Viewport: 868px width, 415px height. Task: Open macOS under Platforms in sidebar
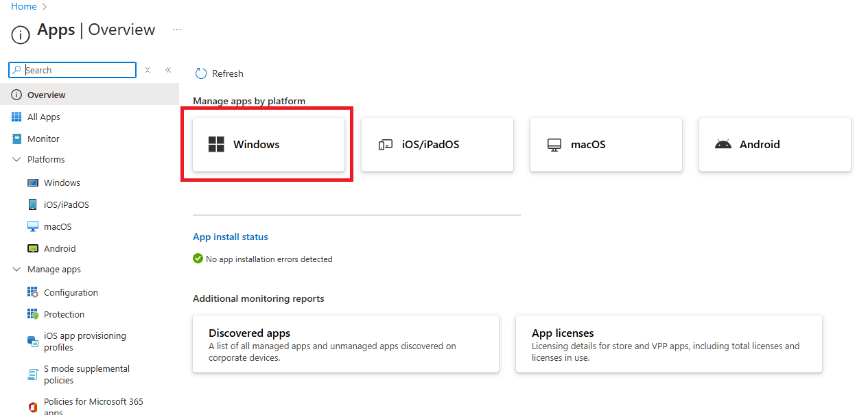(58, 226)
